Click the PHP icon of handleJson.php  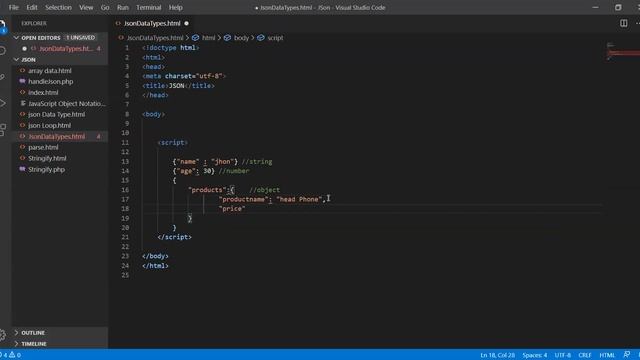(22, 81)
